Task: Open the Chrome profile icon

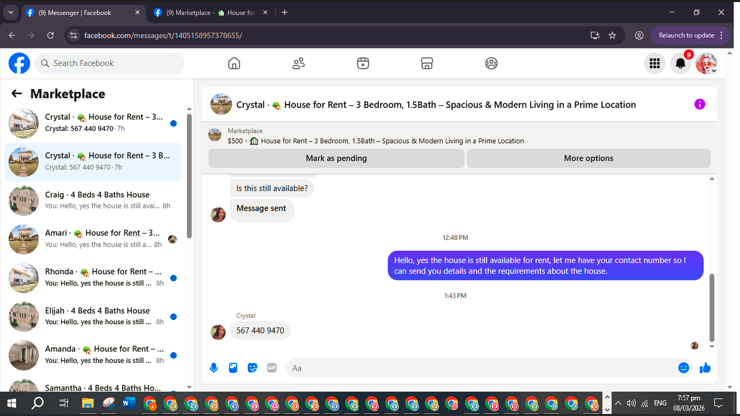Action: click(x=639, y=35)
